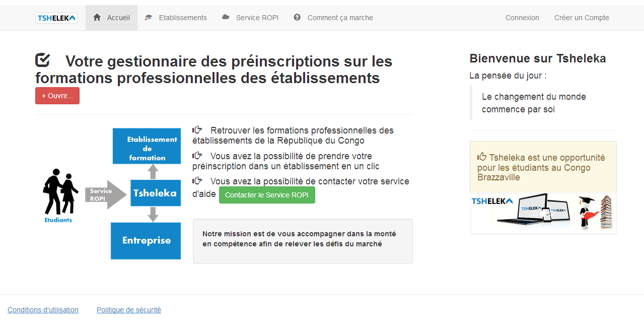Click the question mark icon in navbar
Image resolution: width=644 pixels, height=335 pixels.
point(297,18)
